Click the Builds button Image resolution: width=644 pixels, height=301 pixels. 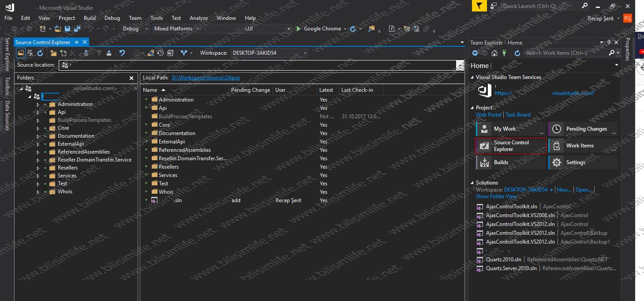tap(511, 162)
